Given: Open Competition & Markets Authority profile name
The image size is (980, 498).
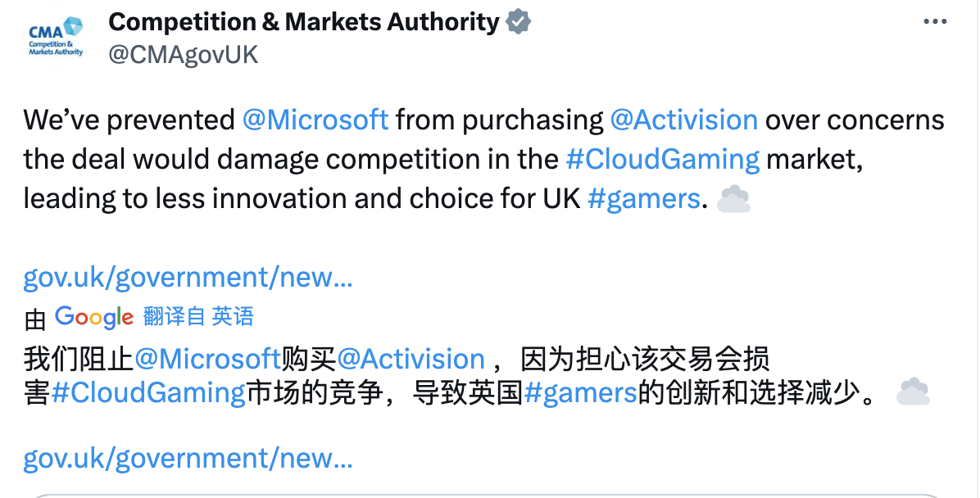Looking at the screenshot, I should [303, 22].
